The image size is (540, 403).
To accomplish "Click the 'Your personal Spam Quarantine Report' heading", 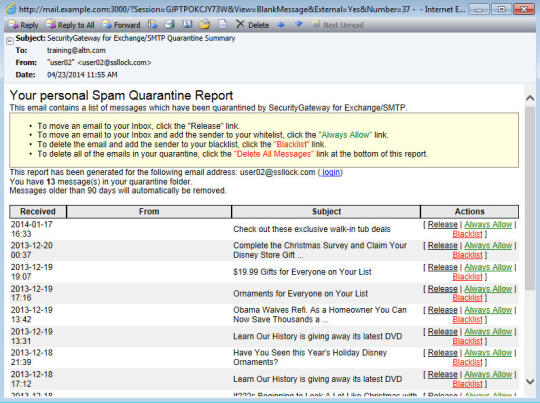I will [121, 95].
